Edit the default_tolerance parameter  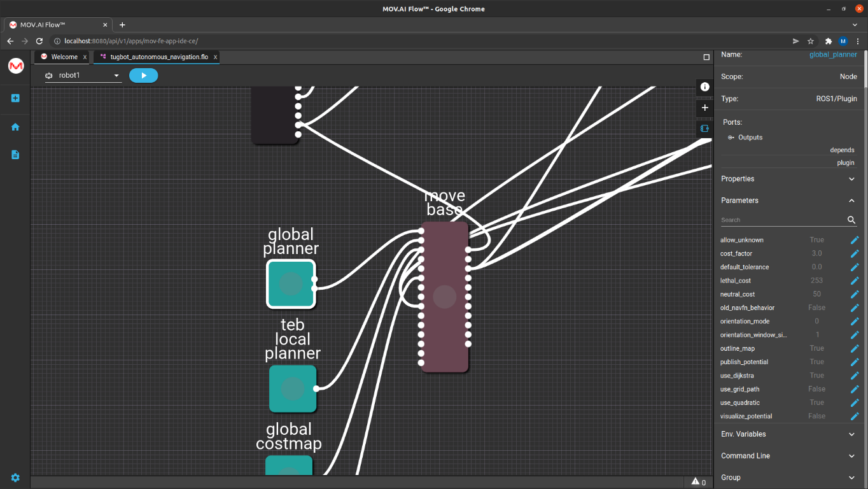pyautogui.click(x=855, y=267)
